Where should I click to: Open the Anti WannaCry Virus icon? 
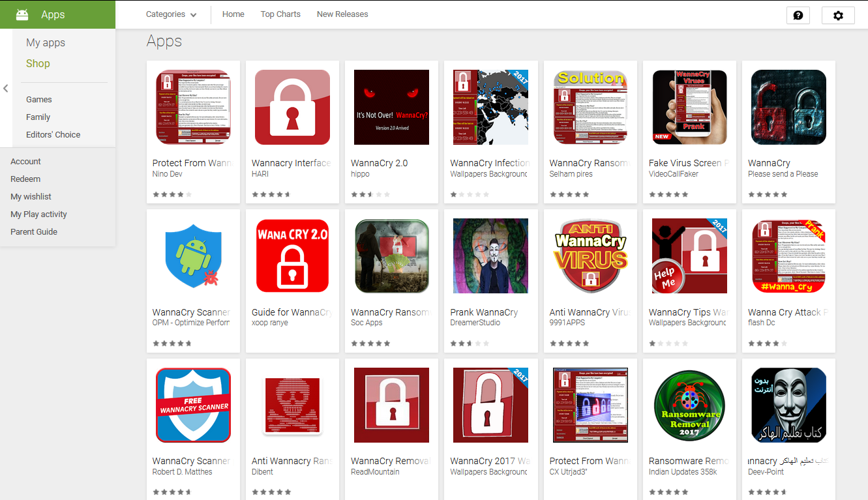pos(590,256)
